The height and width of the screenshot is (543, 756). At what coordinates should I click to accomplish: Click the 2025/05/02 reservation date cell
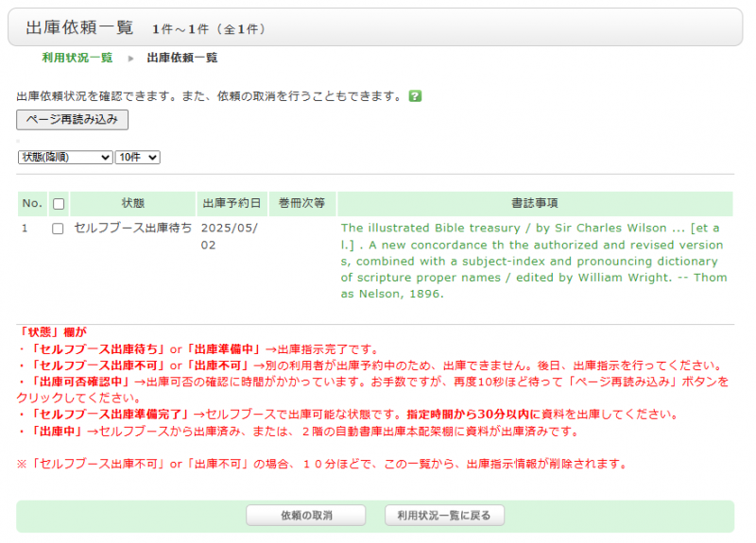pos(230,236)
